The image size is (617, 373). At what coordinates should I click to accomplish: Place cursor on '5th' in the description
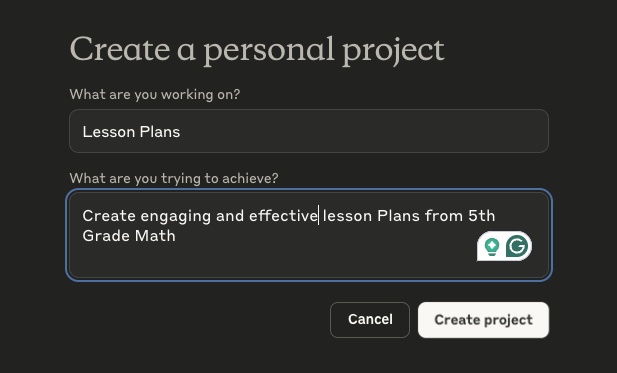tap(482, 216)
